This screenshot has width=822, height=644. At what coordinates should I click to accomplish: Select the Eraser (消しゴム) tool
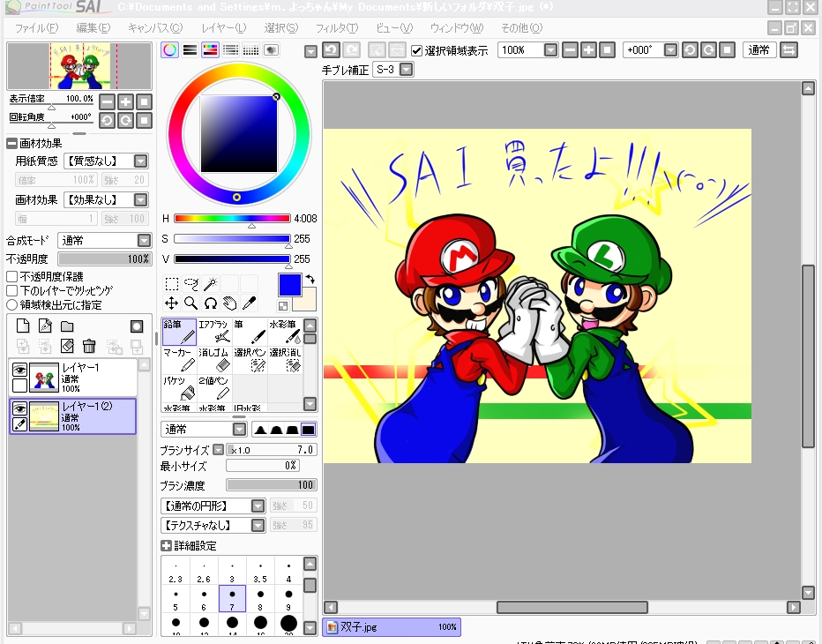[x=214, y=360]
